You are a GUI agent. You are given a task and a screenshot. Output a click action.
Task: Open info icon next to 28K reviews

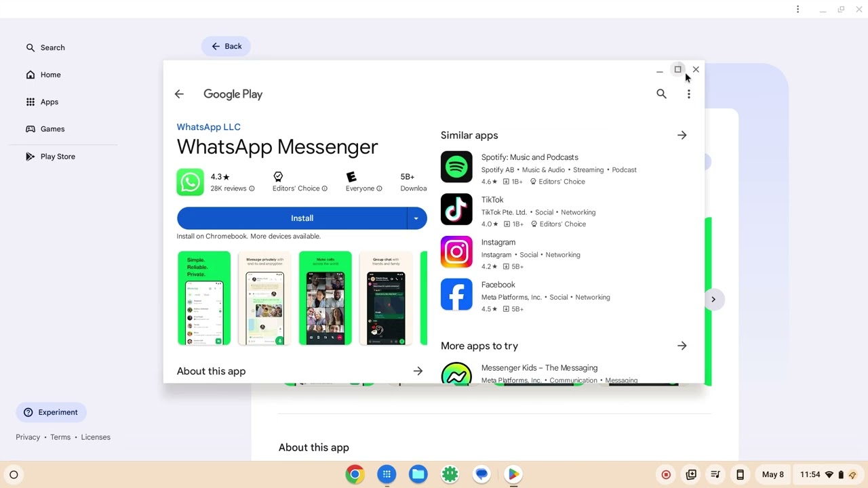[252, 188]
